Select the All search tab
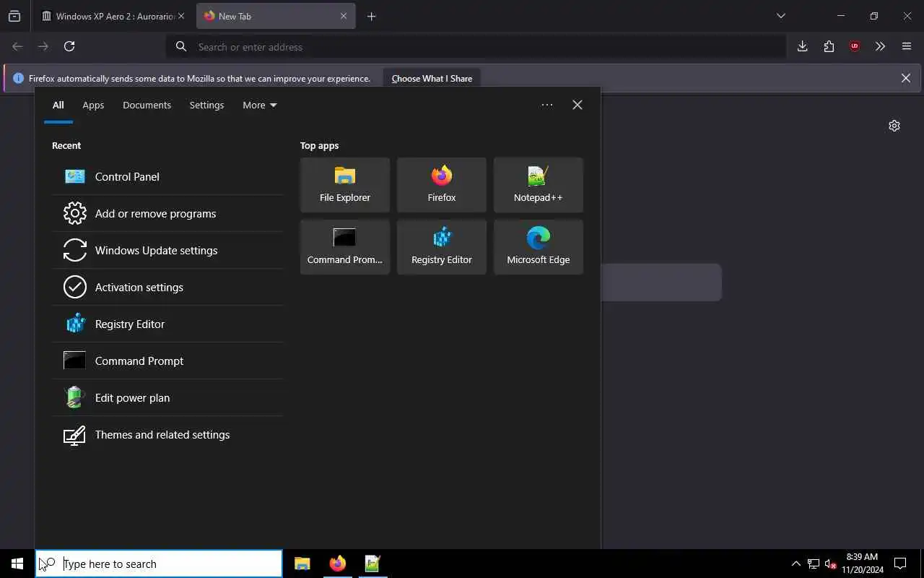The width and height of the screenshot is (924, 578). tap(58, 105)
